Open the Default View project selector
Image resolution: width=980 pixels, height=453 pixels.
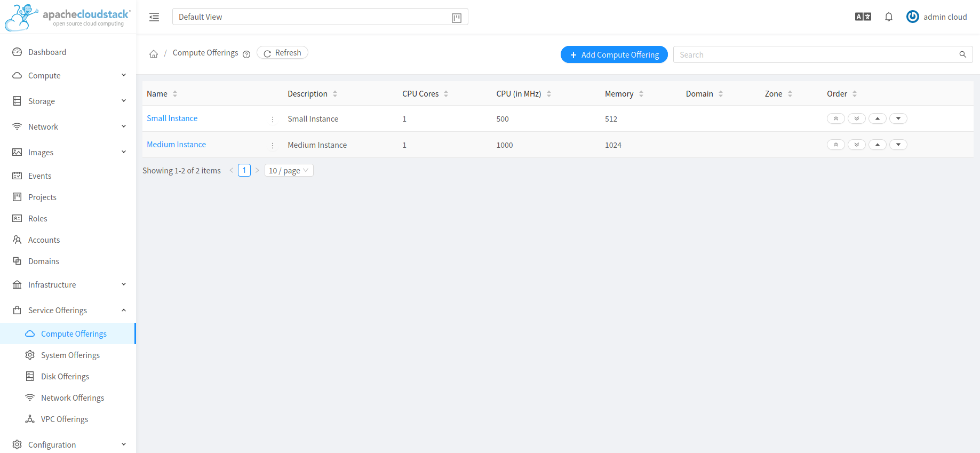click(x=320, y=17)
